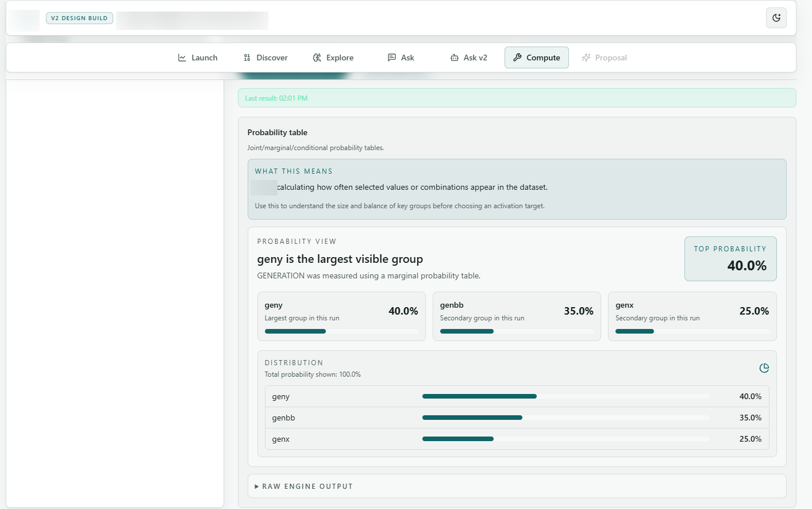
Task: Click the Top Probability 40.0% box
Action: coord(730,259)
